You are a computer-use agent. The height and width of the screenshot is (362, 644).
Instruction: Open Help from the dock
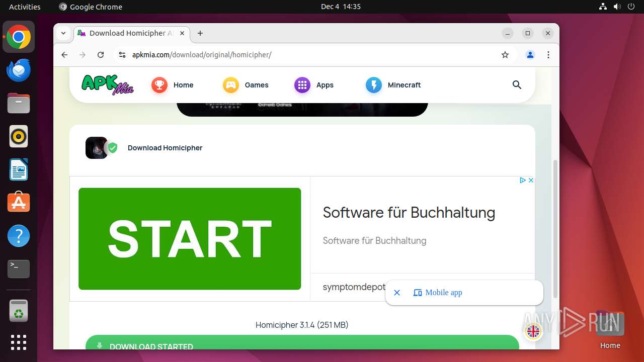19,236
